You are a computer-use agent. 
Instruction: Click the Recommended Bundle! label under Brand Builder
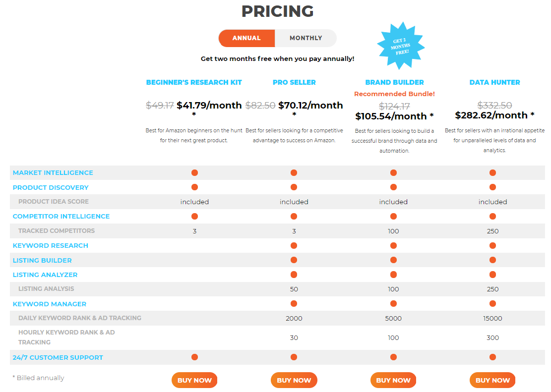click(394, 94)
